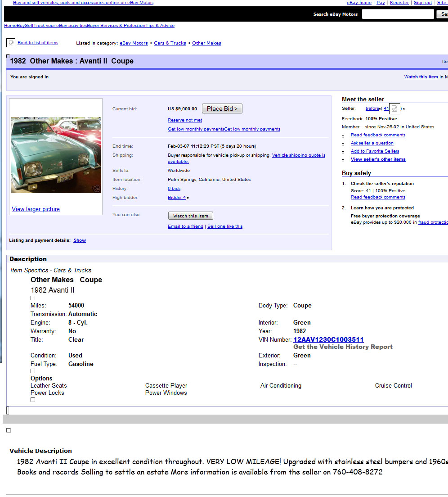Viewport: 448px width, 497px height.
Task: Click the icon beside Back to list of items
Action: coord(11,43)
